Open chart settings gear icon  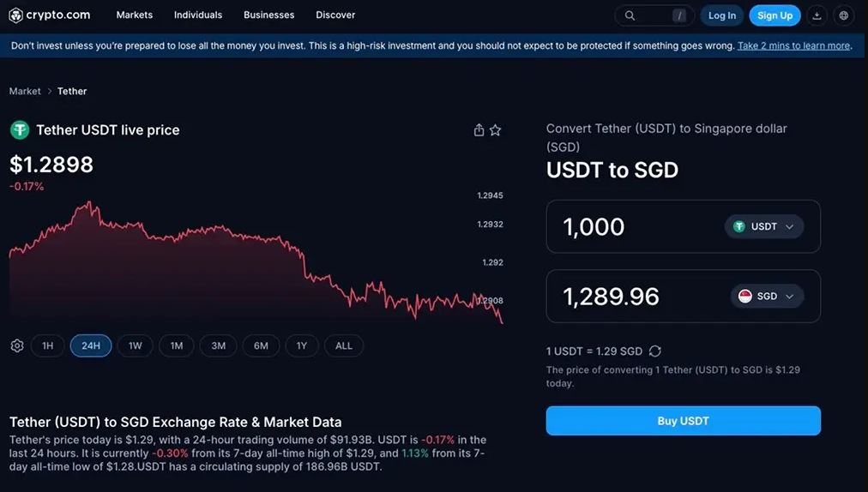(17, 346)
